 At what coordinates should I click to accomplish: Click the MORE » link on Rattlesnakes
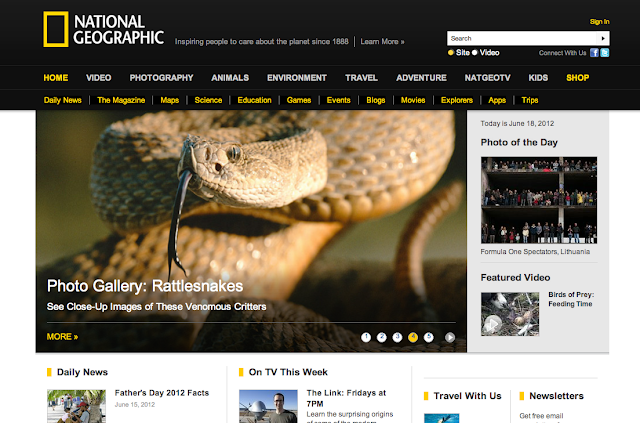pyautogui.click(x=62, y=336)
